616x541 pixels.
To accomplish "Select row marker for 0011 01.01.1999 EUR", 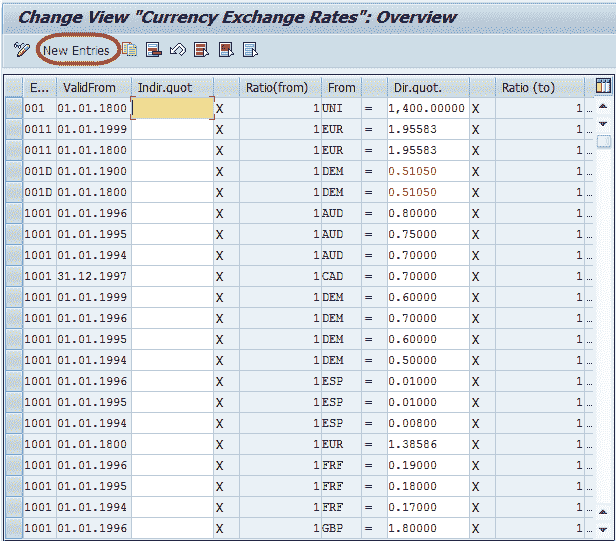I will (x=14, y=129).
